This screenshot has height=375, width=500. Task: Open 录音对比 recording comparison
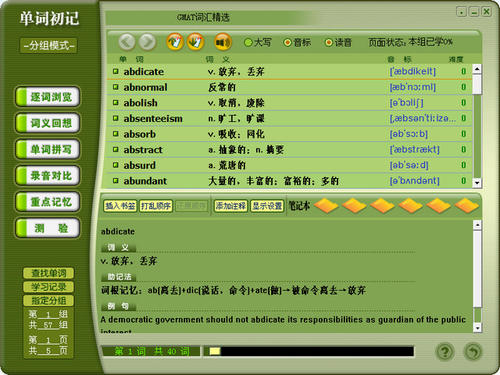48,175
